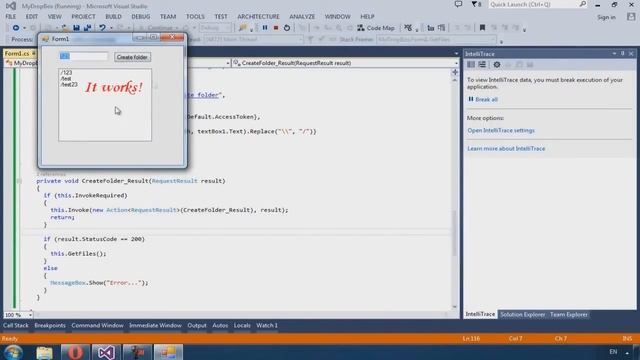Viewport: 640px width, 360px height.
Task: Open the ANALYZE menu
Action: (x=302, y=17)
